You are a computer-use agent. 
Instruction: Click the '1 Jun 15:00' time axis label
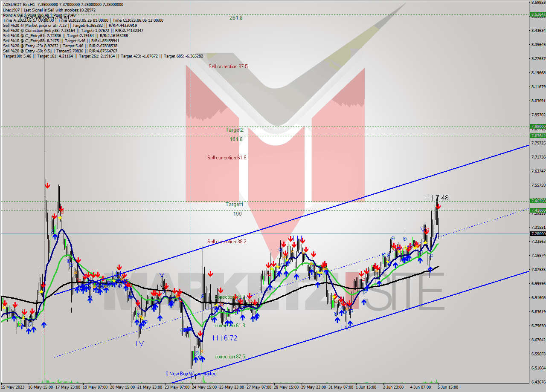366,387
